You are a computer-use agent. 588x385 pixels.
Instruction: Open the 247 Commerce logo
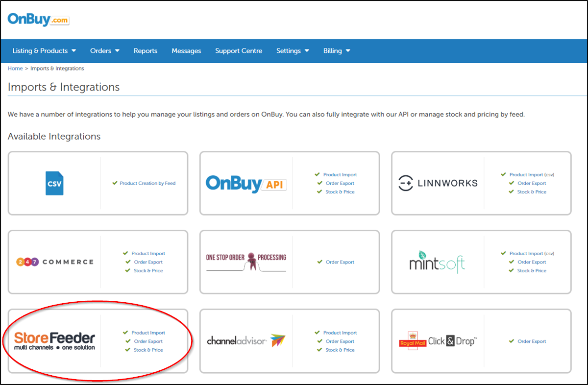54,262
